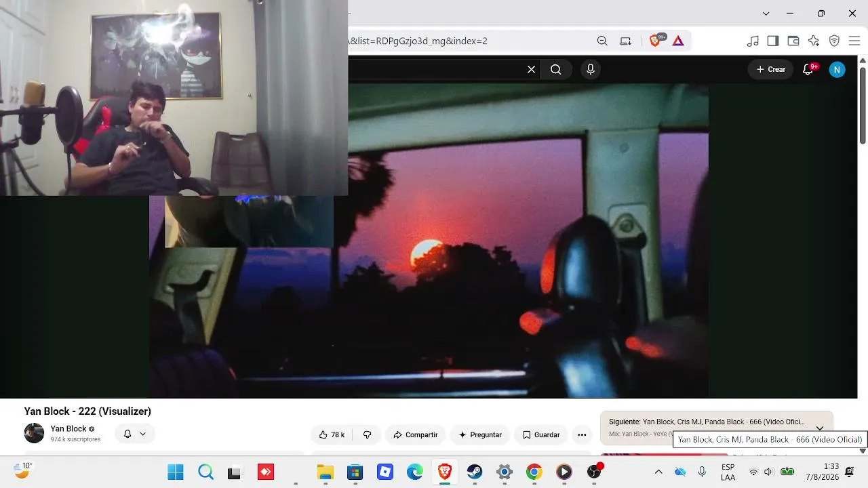The image size is (868, 488).
Task: Open Brave Leo AI sparkle icon
Action: 814,41
